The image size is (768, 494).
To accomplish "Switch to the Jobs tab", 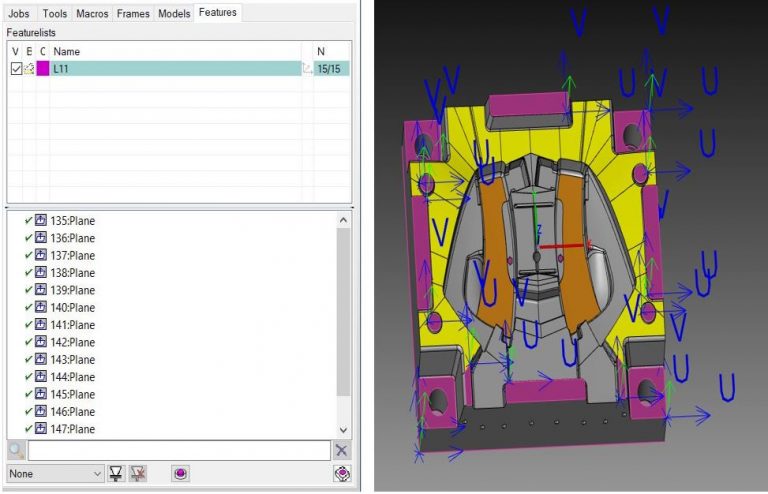I will tap(19, 13).
